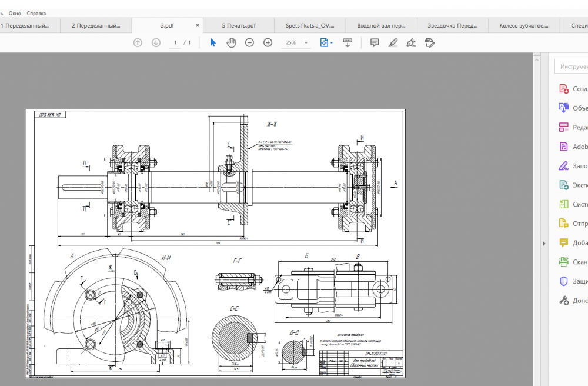The width and height of the screenshot is (588, 386).
Task: Switch to the 5 Печать.pdf tab
Action: coord(239,26)
